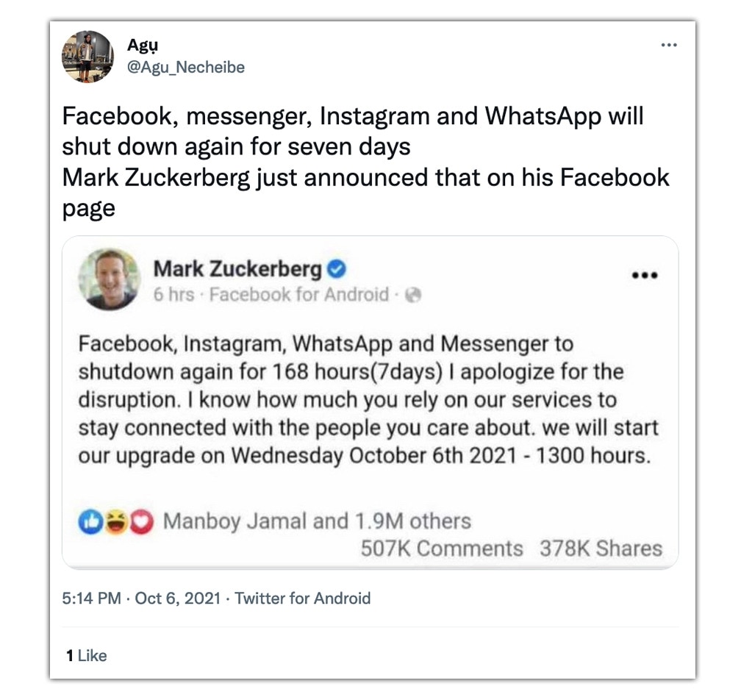Open the @Agu_Necheibe handle link
Viewport: 741px width, 700px height.
[x=186, y=67]
